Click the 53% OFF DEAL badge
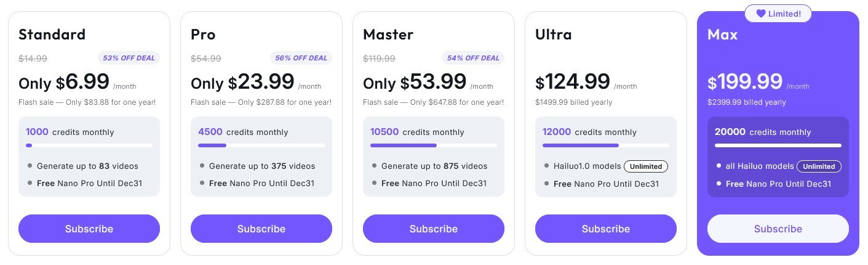The width and height of the screenshot is (868, 265). pyautogui.click(x=129, y=58)
